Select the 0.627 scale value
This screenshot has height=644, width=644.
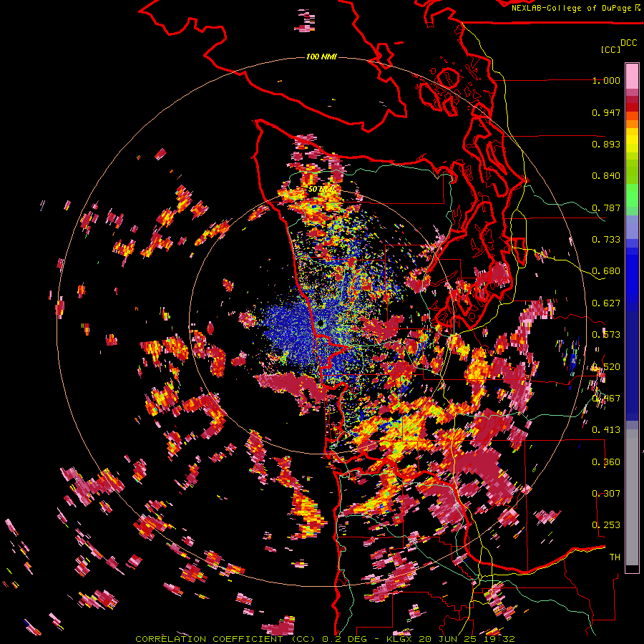(x=606, y=303)
